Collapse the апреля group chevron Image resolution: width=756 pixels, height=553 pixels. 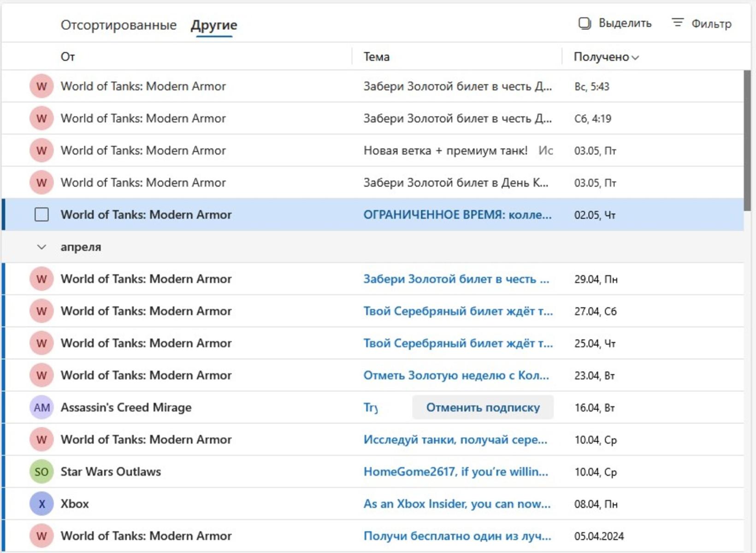tap(41, 247)
